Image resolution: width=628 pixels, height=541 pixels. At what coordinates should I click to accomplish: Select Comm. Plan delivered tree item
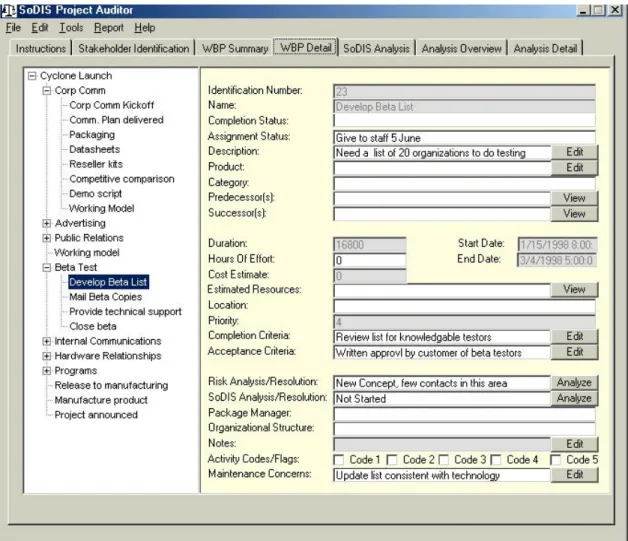coord(116,120)
